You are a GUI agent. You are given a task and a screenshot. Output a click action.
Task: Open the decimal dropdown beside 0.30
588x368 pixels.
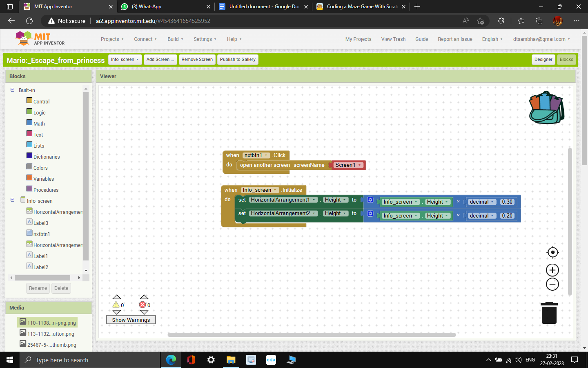pyautogui.click(x=482, y=202)
